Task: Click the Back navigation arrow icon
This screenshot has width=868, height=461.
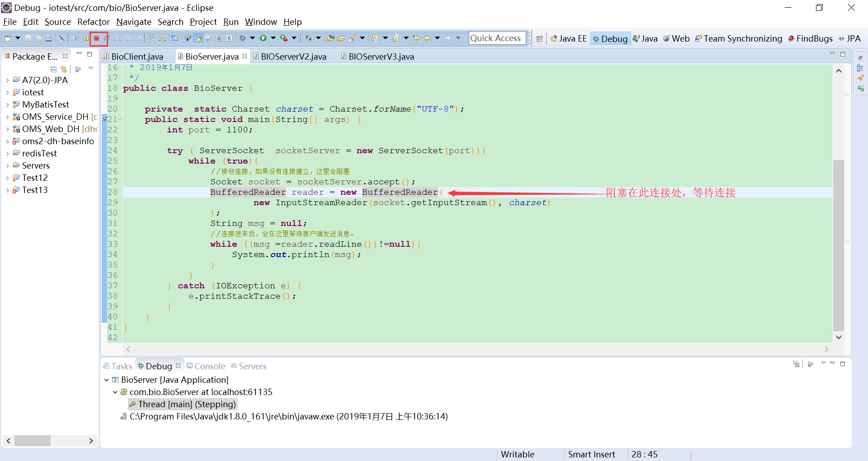Action: coord(427,38)
